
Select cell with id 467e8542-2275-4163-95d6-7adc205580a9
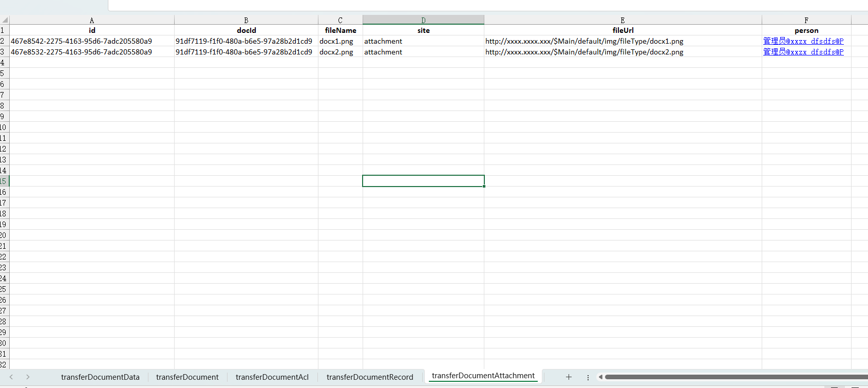(92, 41)
